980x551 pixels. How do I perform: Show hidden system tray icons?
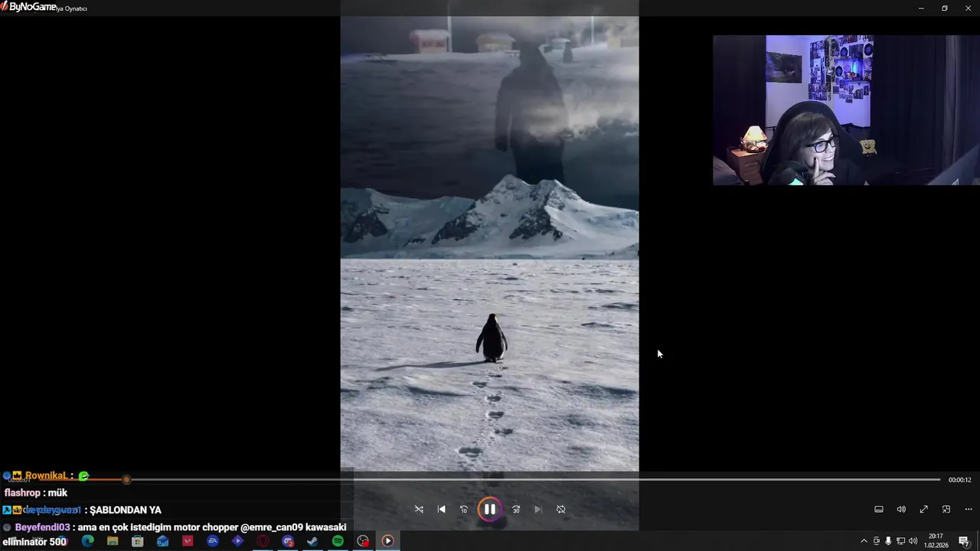(x=864, y=541)
